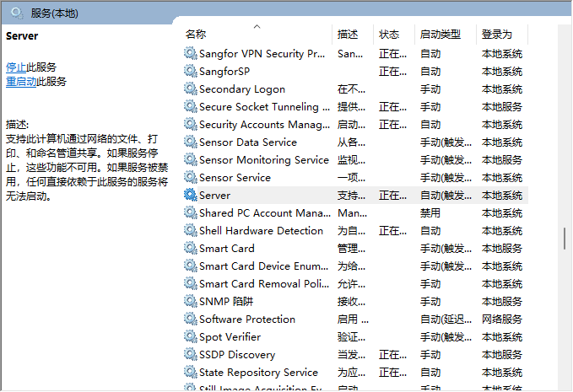
Task: Click 本地服务 logon of Sensor Monitoring Service
Action: pyautogui.click(x=502, y=160)
